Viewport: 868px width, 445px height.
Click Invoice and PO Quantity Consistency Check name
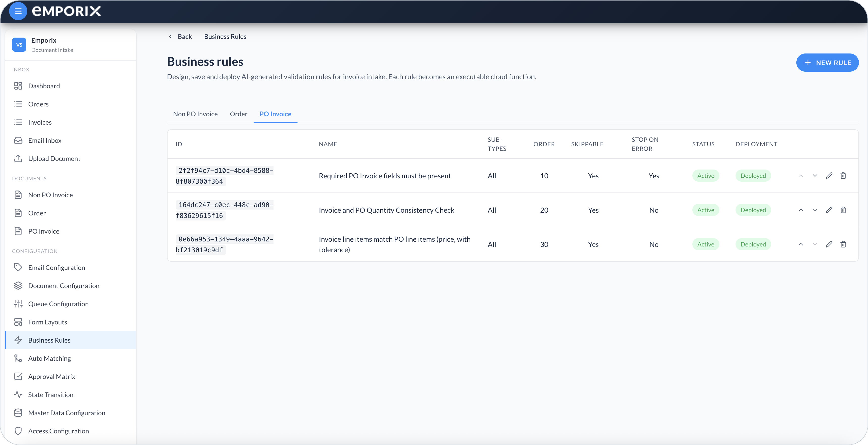[x=387, y=210]
